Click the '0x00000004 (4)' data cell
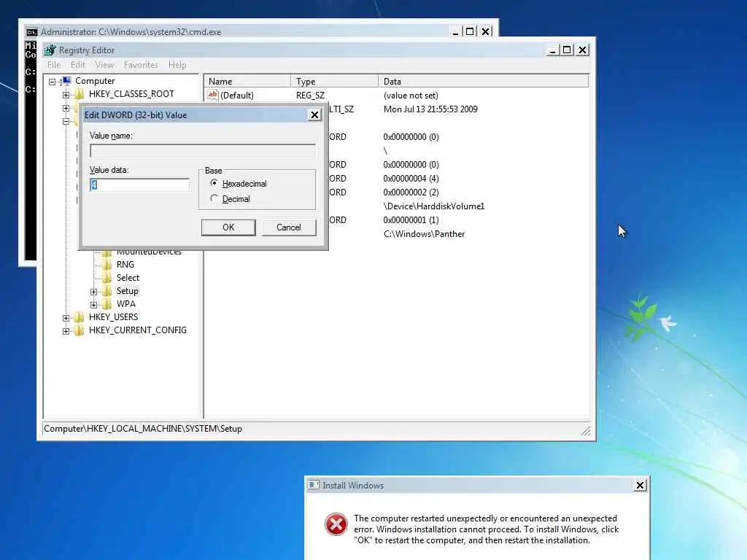The width and height of the screenshot is (747, 560). click(x=411, y=179)
